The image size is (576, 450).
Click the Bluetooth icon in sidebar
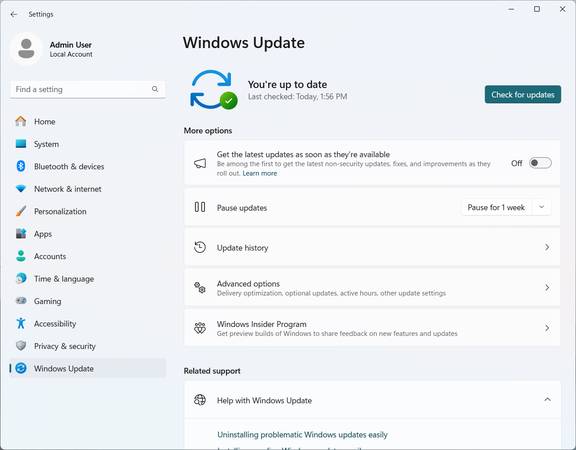(x=21, y=166)
